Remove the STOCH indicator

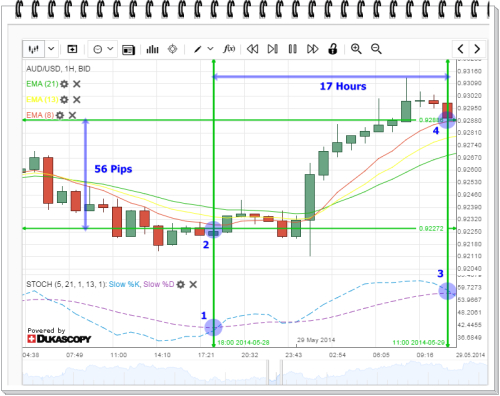pos(193,284)
